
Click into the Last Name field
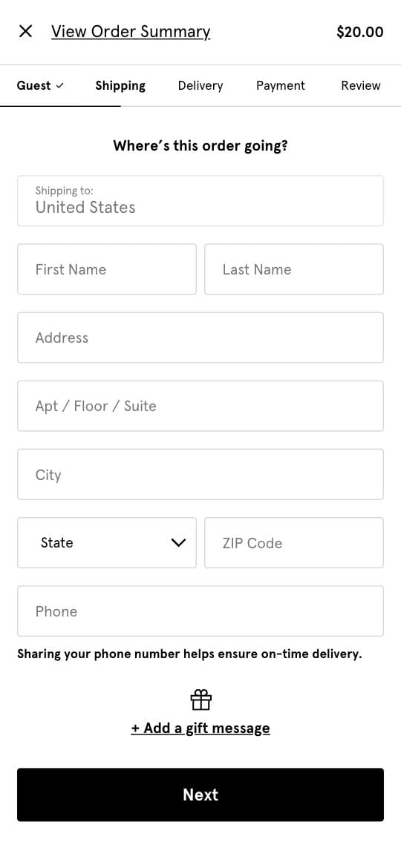tap(294, 269)
